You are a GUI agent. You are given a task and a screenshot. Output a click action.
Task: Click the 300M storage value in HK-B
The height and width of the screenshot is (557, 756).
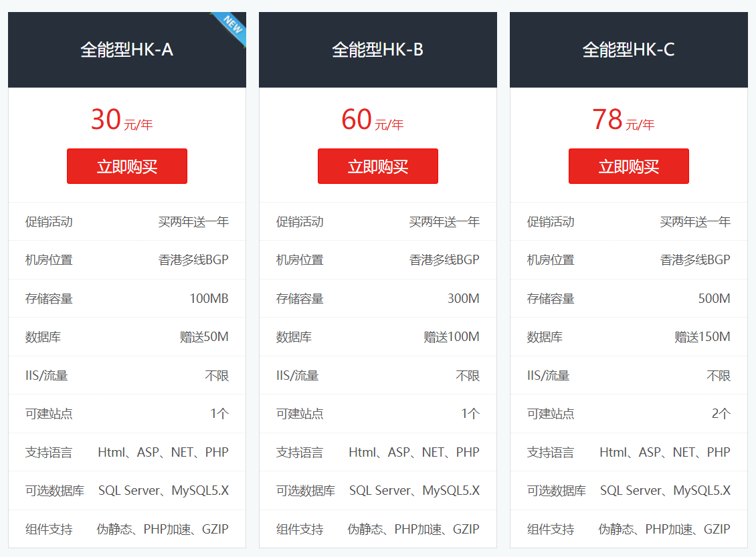click(x=463, y=299)
